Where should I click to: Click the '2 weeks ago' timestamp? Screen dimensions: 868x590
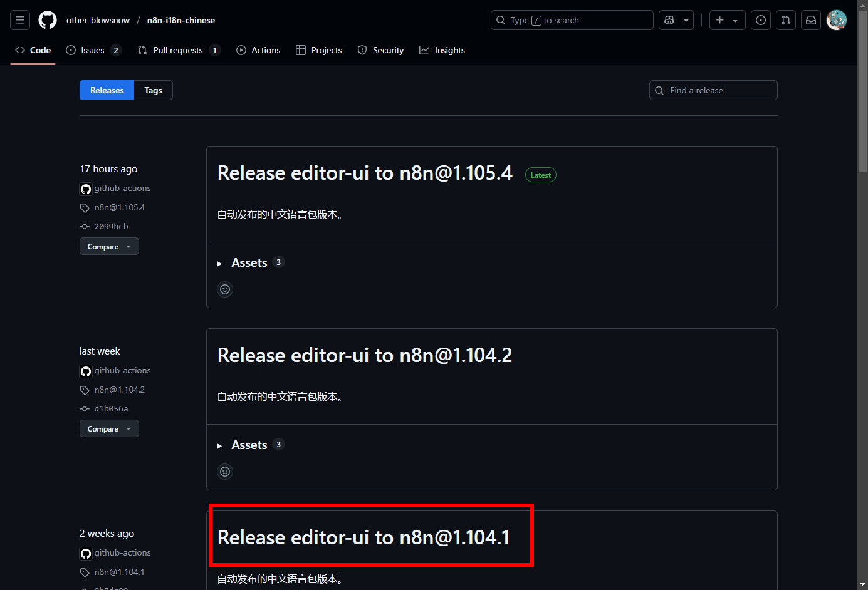[x=107, y=533]
